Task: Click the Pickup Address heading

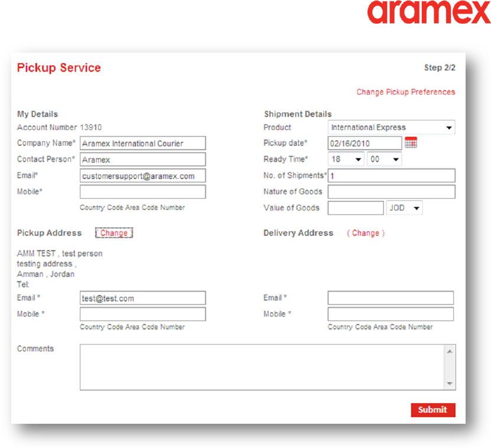Action: coord(49,233)
